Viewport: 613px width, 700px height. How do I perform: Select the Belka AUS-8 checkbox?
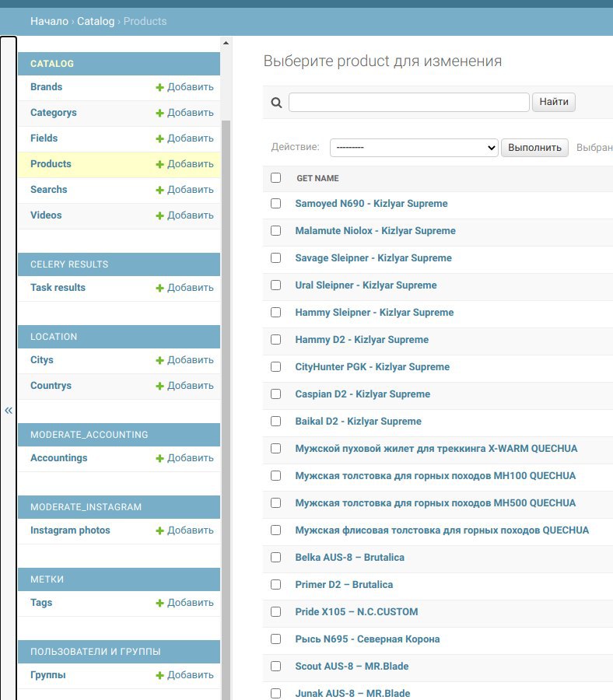pyautogui.click(x=276, y=558)
